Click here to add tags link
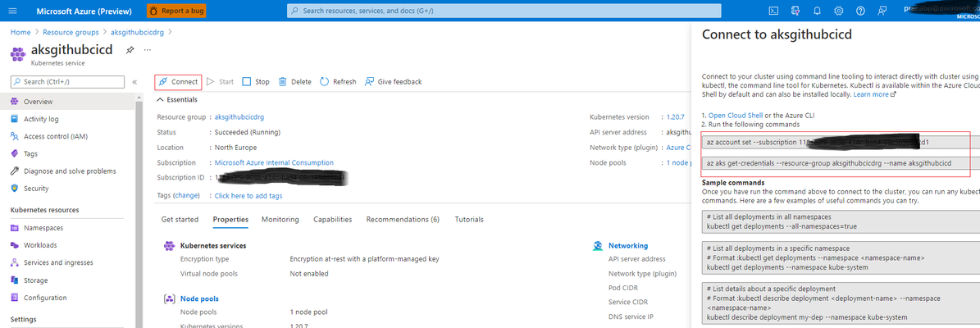 coord(248,195)
